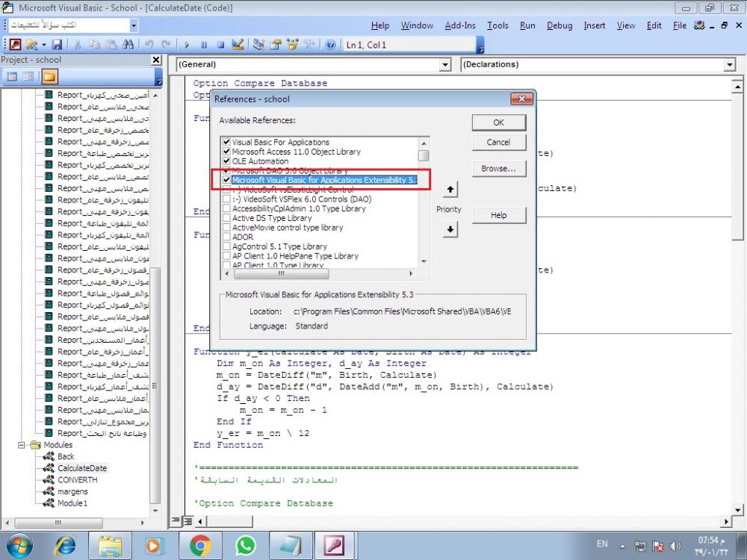Click the Browse... button

[x=499, y=169]
